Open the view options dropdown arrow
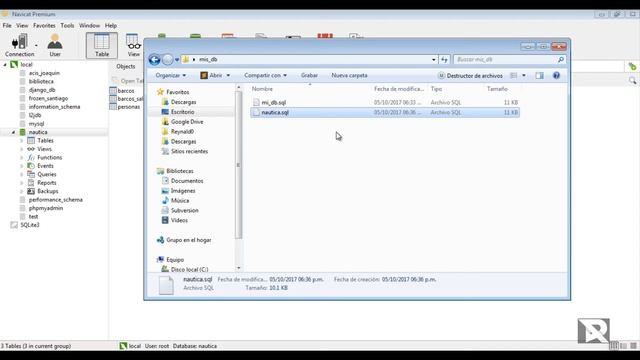Viewport: 640px width, 360px height. coord(524,76)
